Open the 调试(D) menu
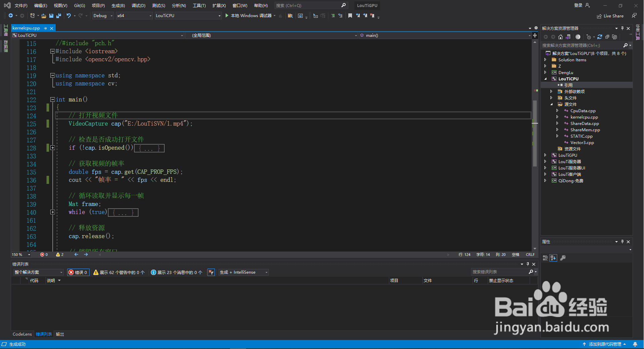Screen dimensions: 644x349 coord(138,5)
